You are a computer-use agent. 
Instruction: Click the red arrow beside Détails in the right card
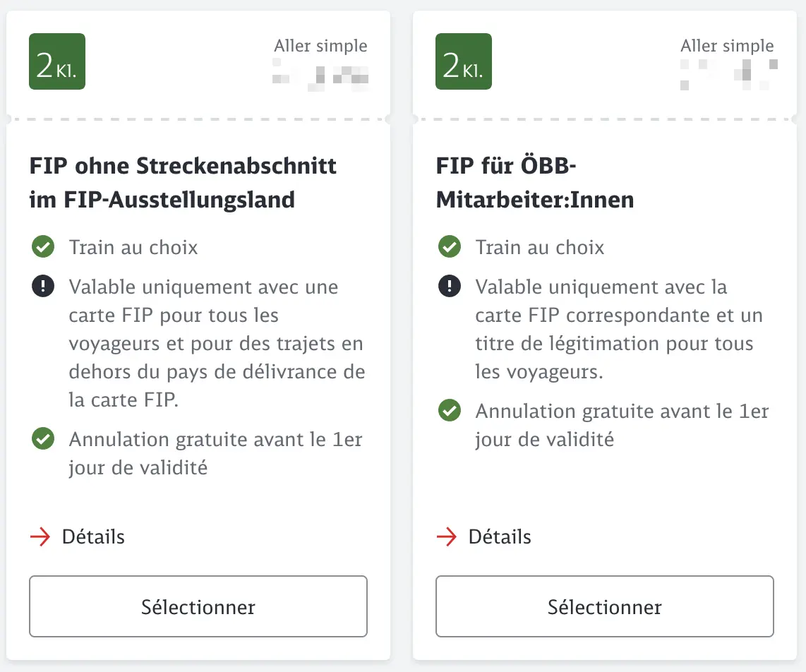tap(447, 537)
